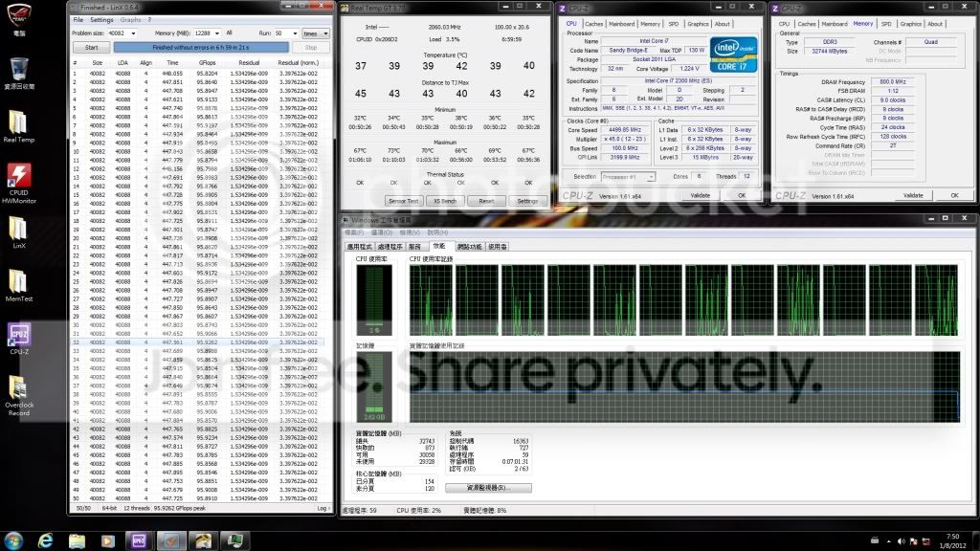
Task: Switch to Task Manager taskbar button
Action: (x=235, y=540)
